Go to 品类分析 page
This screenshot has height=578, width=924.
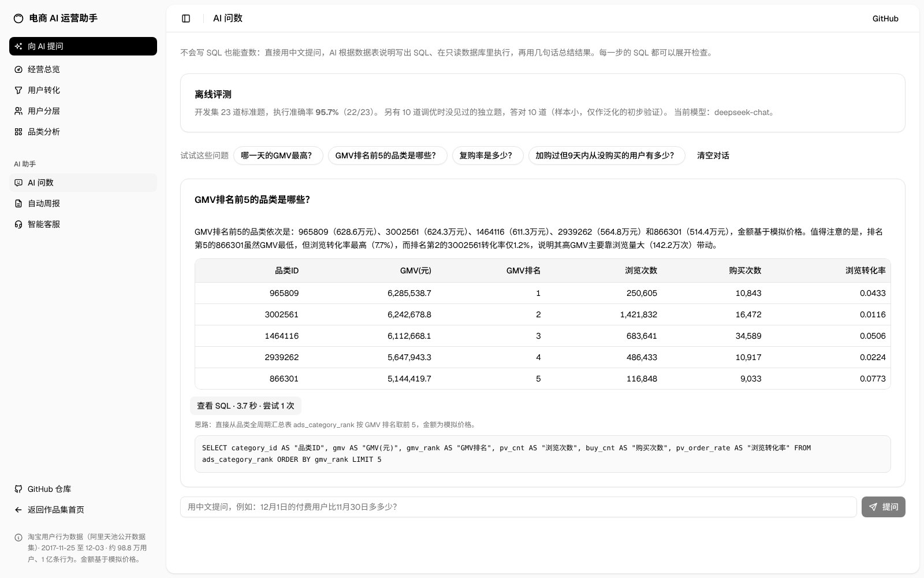pyautogui.click(x=83, y=132)
